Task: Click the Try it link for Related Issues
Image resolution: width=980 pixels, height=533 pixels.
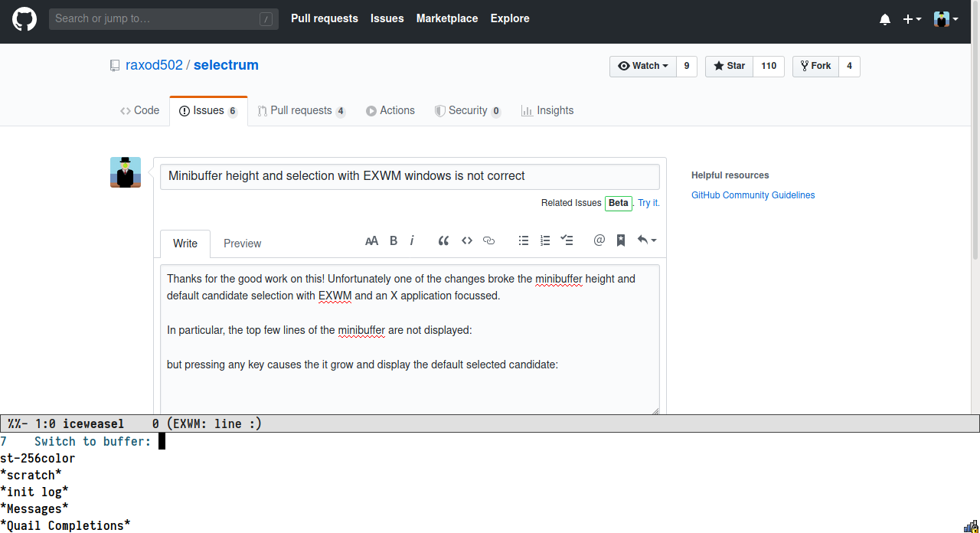Action: tap(648, 203)
